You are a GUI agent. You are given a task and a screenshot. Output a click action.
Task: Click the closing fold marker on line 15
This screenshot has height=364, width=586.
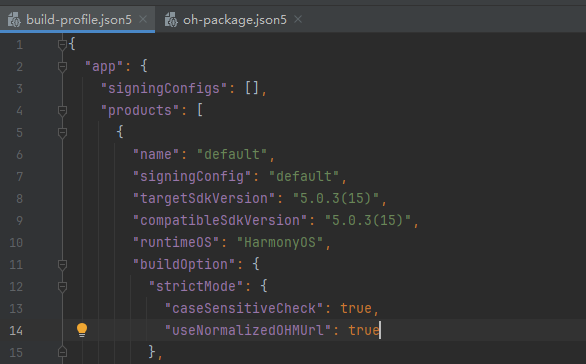tap(62, 352)
